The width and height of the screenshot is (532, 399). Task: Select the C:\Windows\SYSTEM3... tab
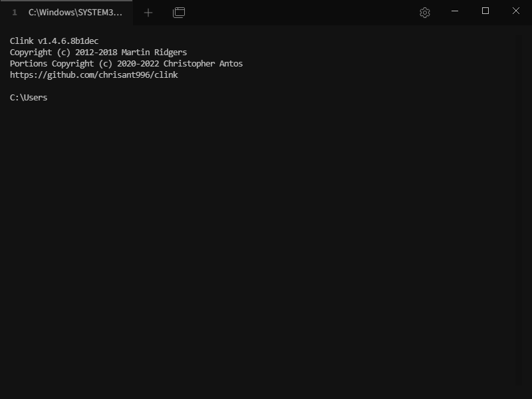coord(66,13)
